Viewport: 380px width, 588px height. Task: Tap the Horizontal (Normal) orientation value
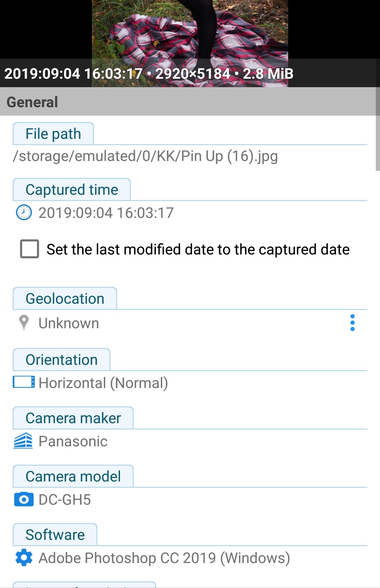point(103,383)
